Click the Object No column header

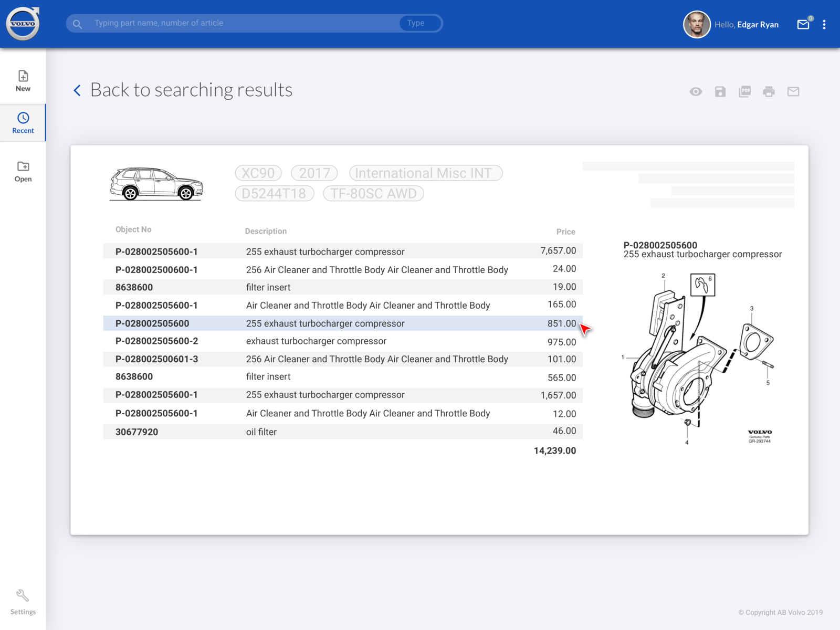133,229
